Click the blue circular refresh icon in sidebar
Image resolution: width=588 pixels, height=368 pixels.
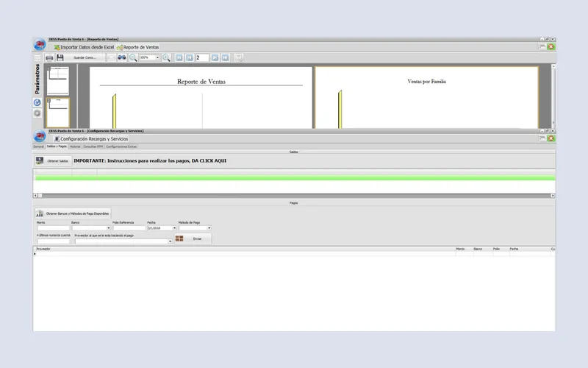(x=37, y=102)
